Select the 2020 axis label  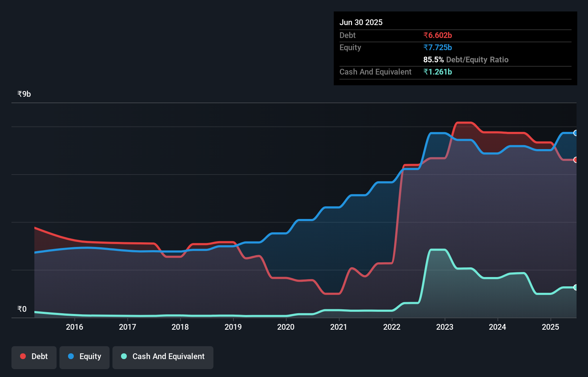pyautogui.click(x=286, y=327)
